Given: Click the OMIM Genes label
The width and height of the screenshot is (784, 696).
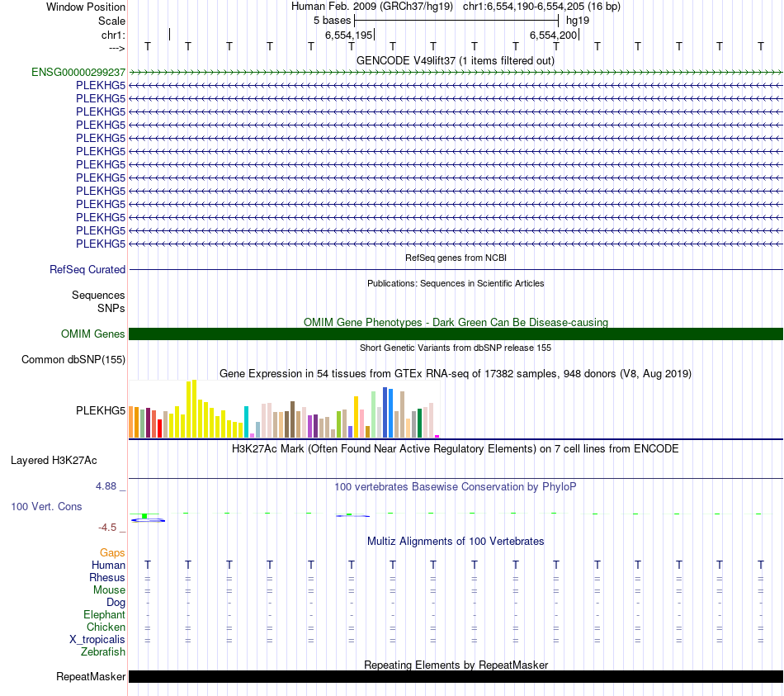Looking at the screenshot, I should pyautogui.click(x=92, y=334).
